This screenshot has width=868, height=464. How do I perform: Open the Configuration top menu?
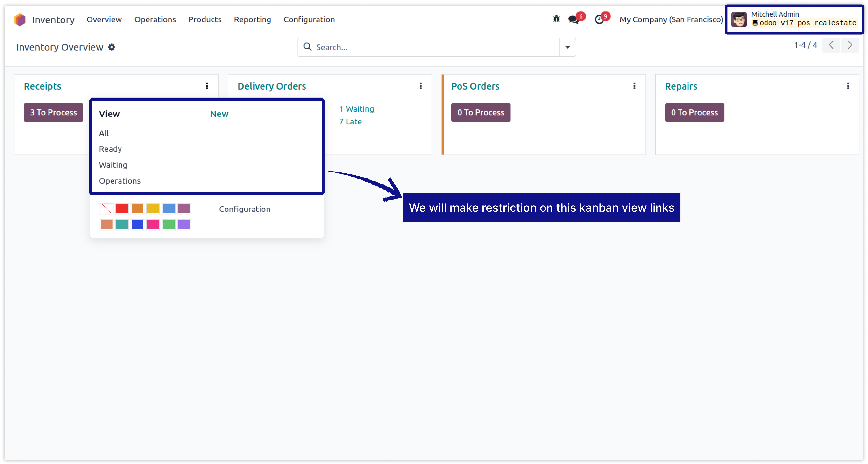309,20
